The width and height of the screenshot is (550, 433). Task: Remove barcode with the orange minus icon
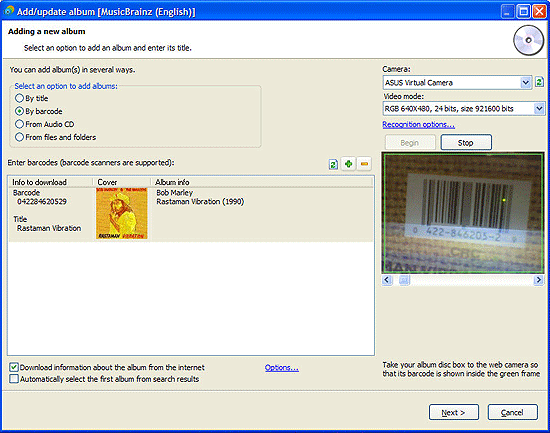pyautogui.click(x=364, y=164)
